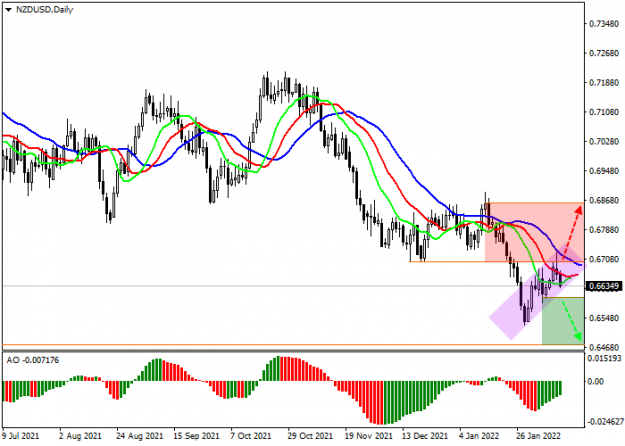Click the 4 Jan 2022 date label
625x446 pixels.
tap(479, 436)
